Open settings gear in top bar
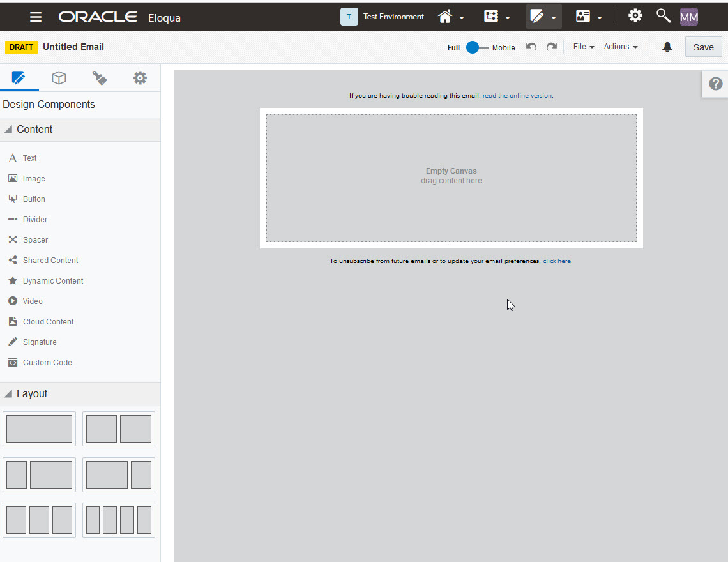The image size is (728, 562). (x=635, y=16)
